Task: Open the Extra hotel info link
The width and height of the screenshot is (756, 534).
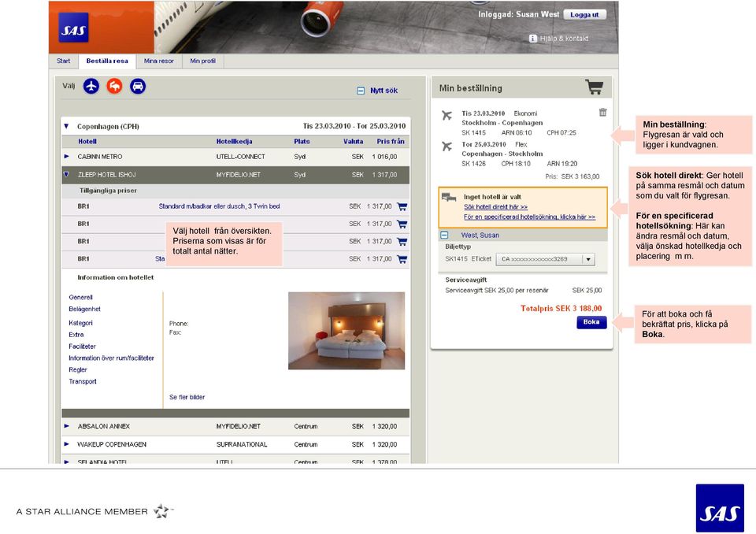Action: click(76, 334)
